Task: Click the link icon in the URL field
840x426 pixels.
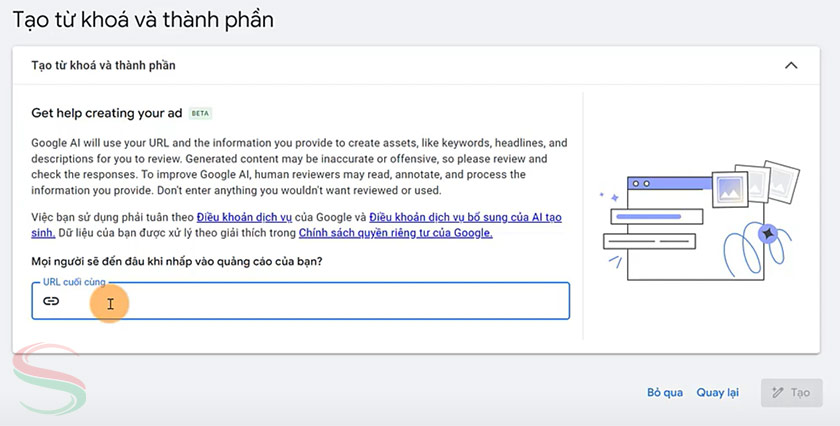Action: [51, 300]
